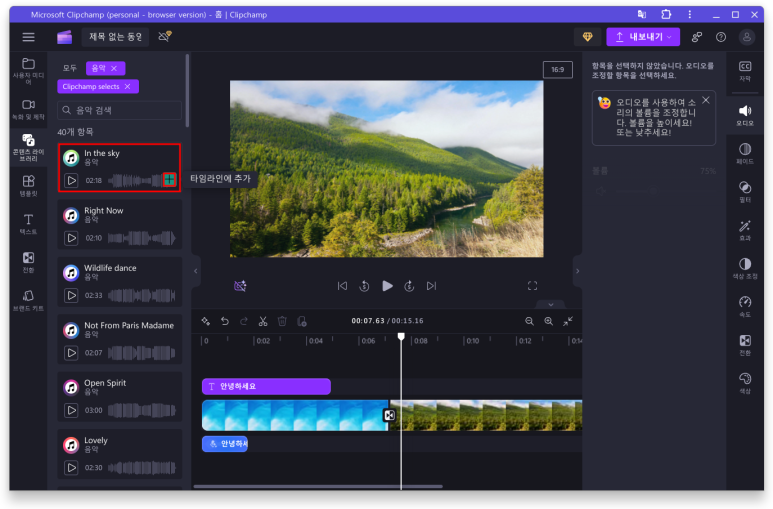
Task: Select the forest video clip on timeline
Action: point(486,415)
